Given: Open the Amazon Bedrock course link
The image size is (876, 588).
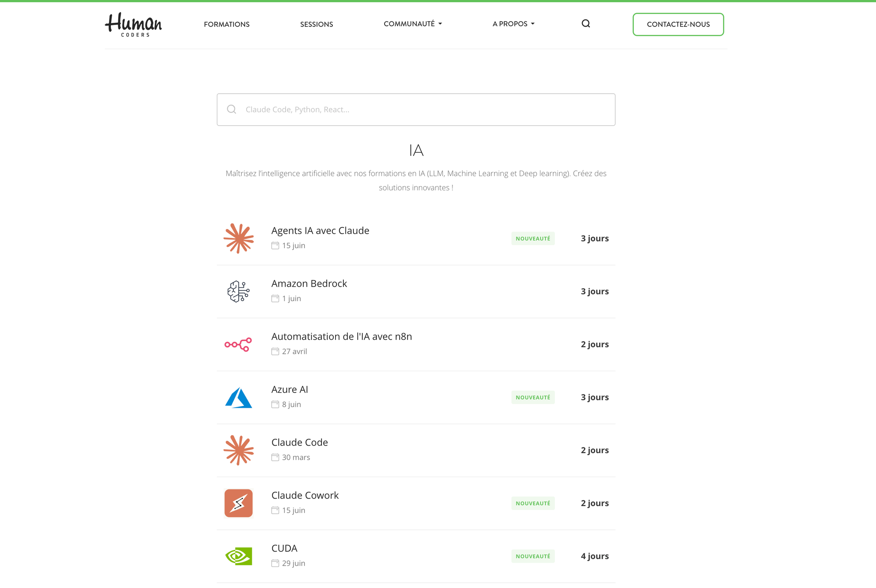Looking at the screenshot, I should click(x=309, y=284).
